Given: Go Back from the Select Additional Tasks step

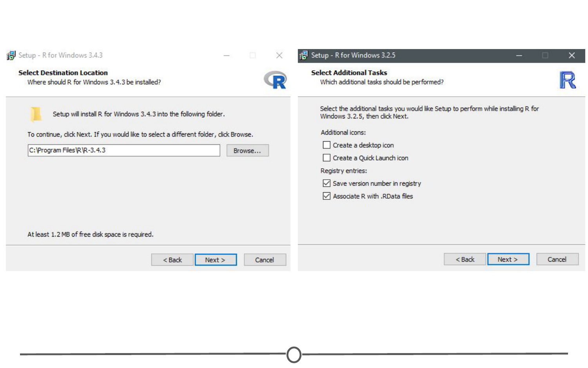Looking at the screenshot, I should 465,259.
